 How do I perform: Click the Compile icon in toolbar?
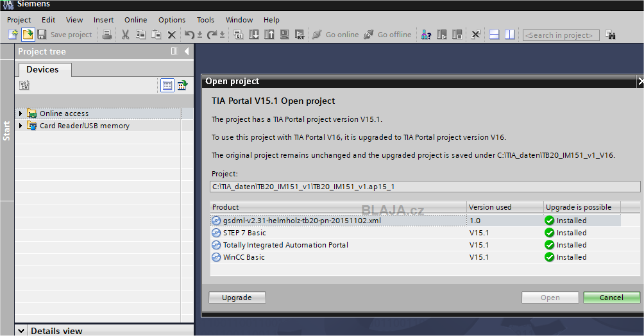tap(238, 35)
